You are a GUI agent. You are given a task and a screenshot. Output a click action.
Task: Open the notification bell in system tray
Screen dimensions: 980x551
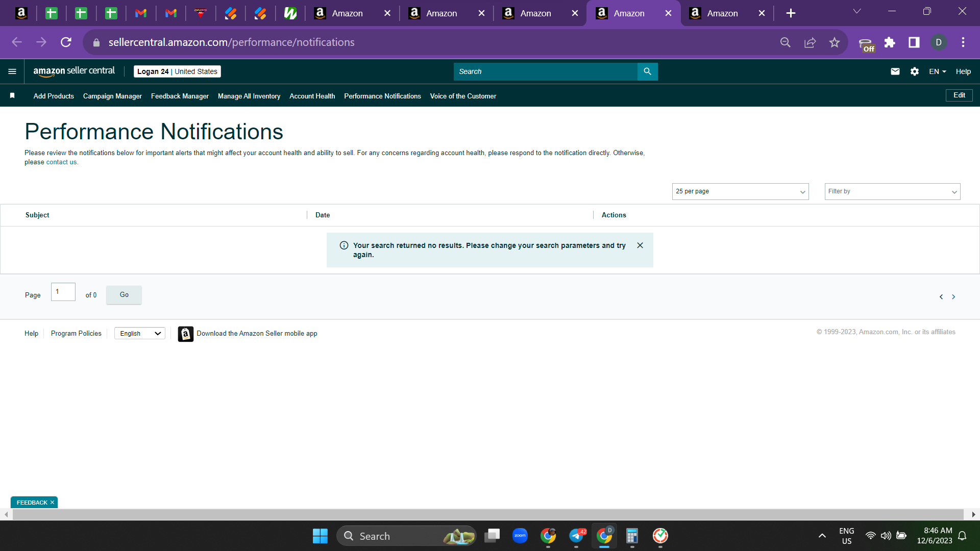click(962, 536)
